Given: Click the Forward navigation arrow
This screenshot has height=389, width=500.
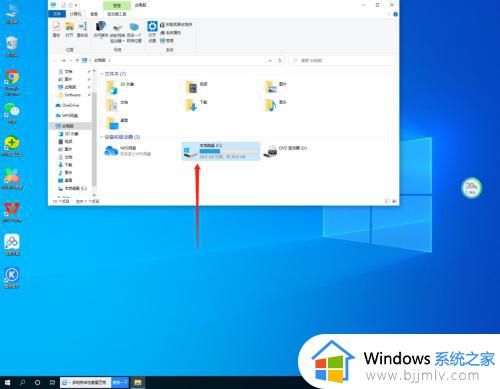Looking at the screenshot, I should pos(63,60).
